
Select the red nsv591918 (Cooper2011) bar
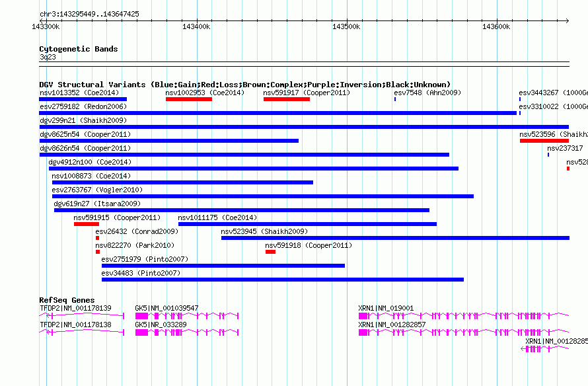pyautogui.click(x=270, y=252)
